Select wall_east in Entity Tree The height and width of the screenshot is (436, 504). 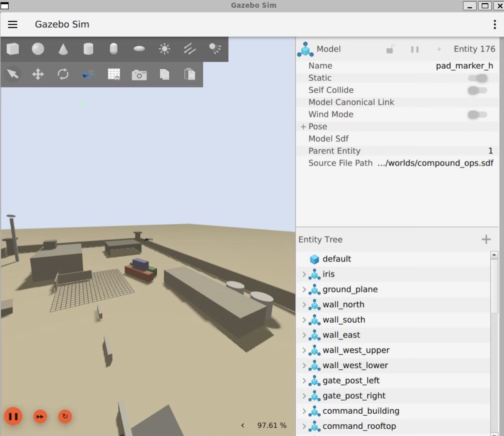pos(394,335)
